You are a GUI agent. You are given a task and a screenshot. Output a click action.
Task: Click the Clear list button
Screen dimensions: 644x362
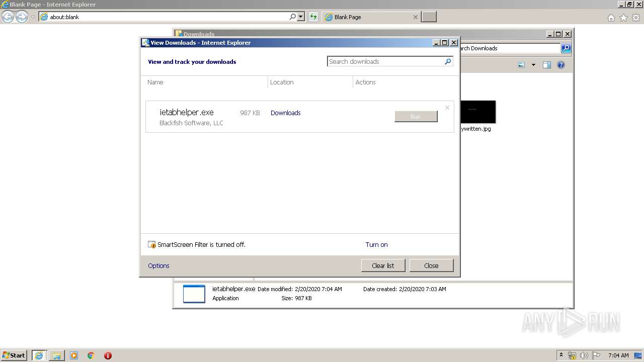[383, 265]
